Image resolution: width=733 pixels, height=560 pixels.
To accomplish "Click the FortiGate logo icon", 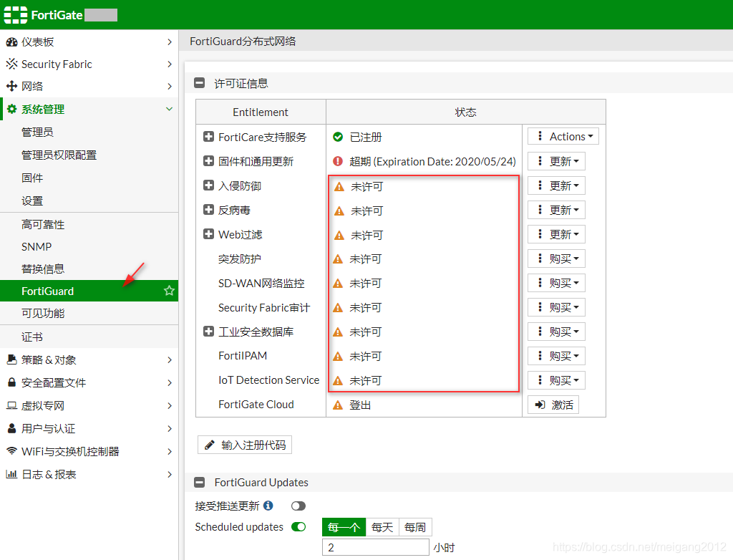I will [x=16, y=15].
